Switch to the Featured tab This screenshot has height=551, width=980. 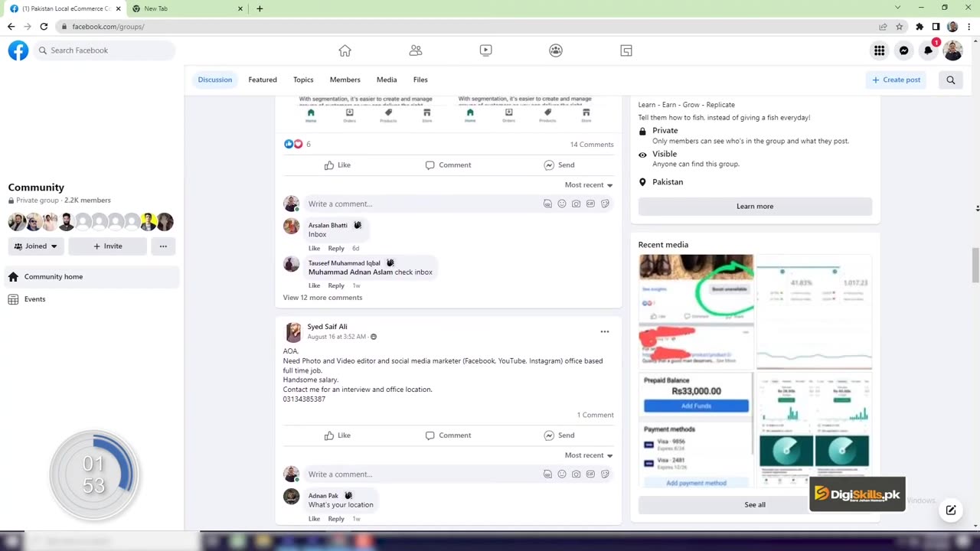[x=263, y=80]
